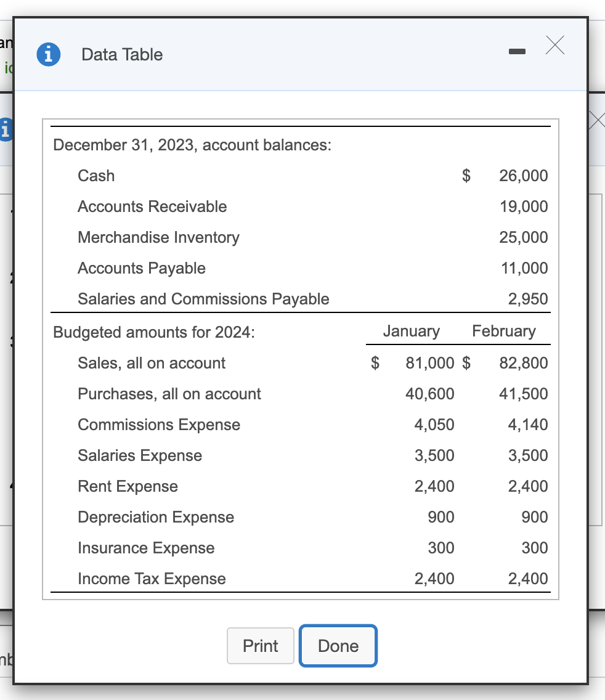The width and height of the screenshot is (605, 700).
Task: Click the minimize dash icon on the dialog
Action: pos(517,52)
